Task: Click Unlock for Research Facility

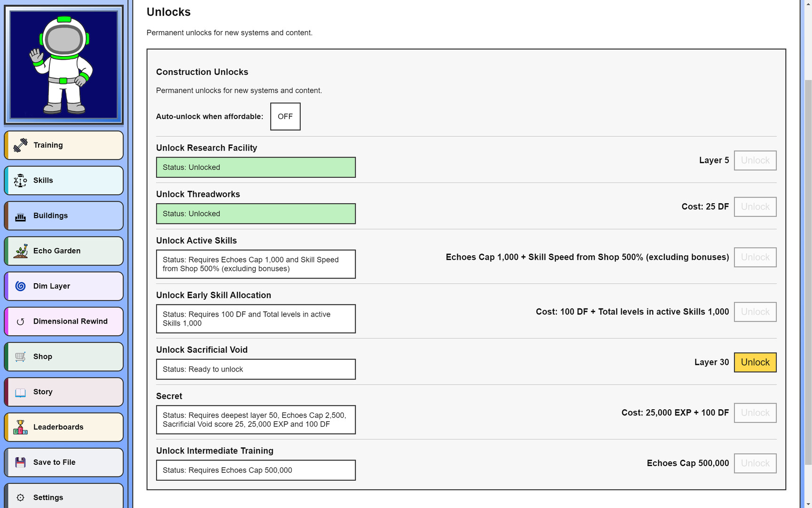Action: pos(755,160)
